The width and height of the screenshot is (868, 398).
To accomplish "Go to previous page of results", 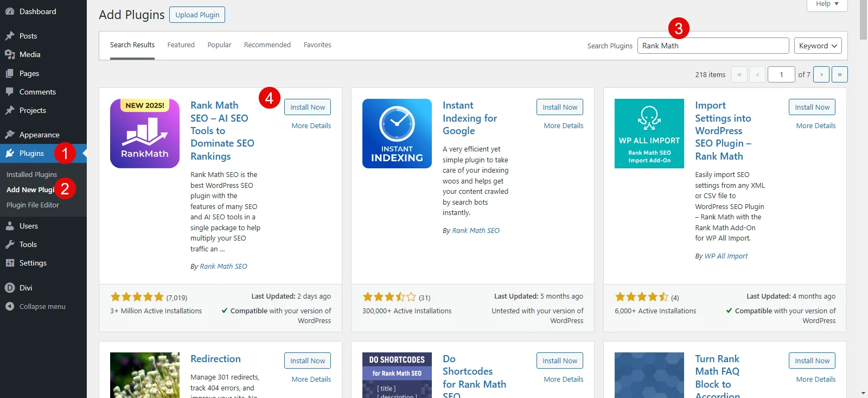I will click(x=757, y=74).
